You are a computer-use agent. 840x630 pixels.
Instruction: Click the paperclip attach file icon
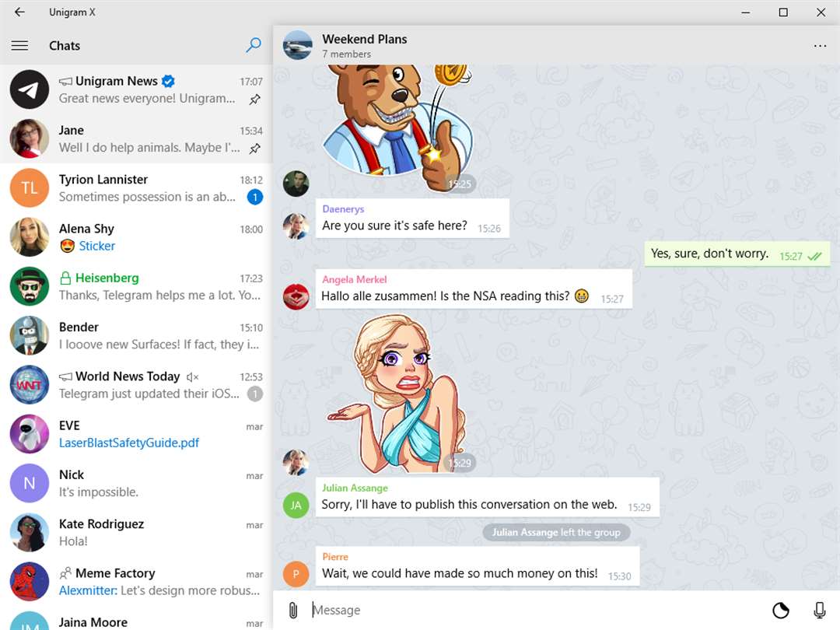(x=293, y=610)
